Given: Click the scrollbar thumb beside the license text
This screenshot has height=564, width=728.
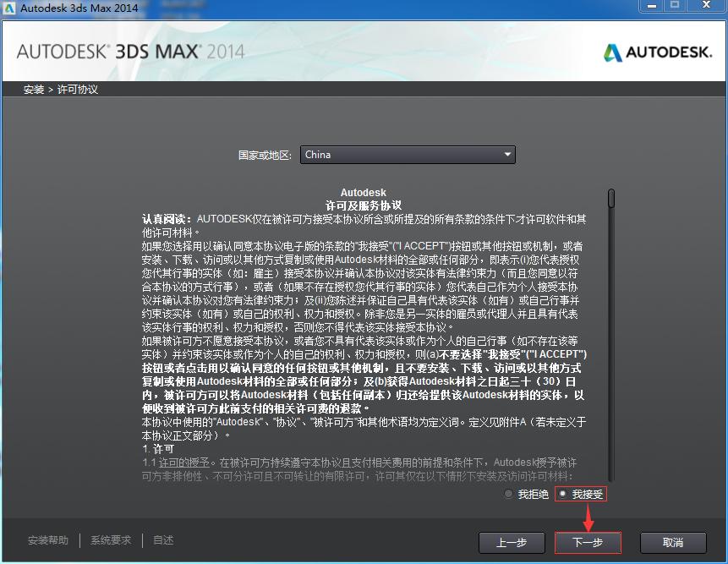Looking at the screenshot, I should 610,199.
